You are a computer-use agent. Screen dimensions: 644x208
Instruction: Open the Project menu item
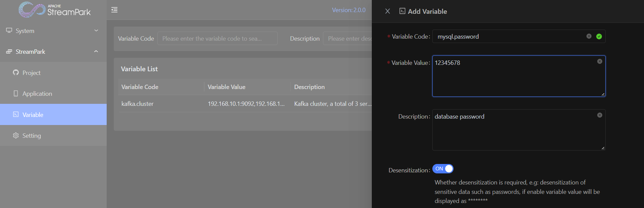click(x=31, y=73)
